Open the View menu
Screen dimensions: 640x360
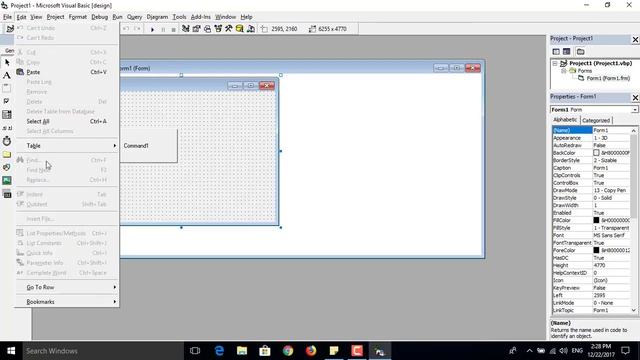[x=36, y=17]
